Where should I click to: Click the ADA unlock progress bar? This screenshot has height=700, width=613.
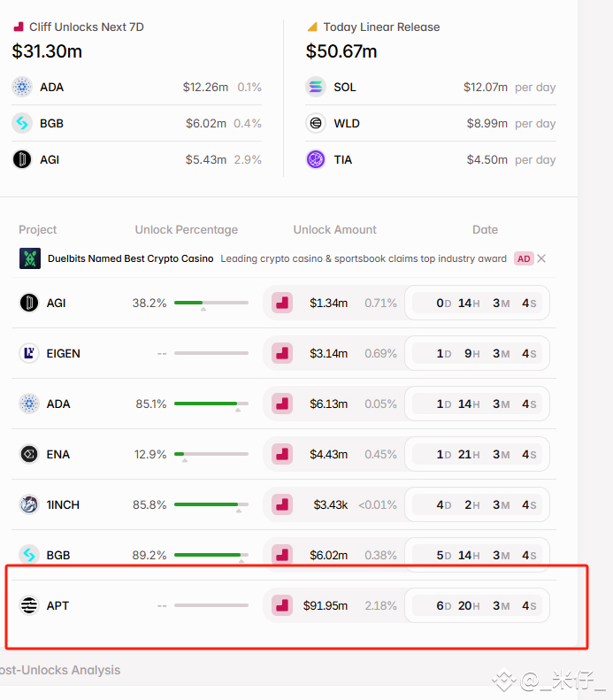click(x=211, y=404)
